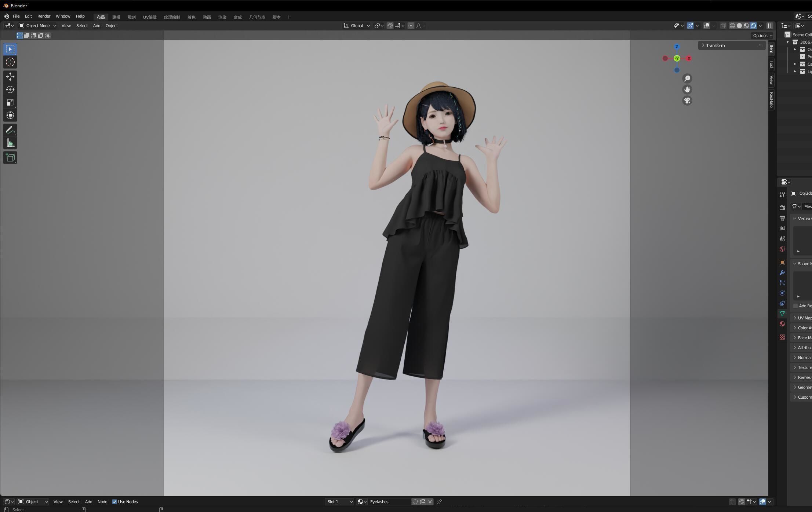Open the File menu
The width and height of the screenshot is (812, 512).
pyautogui.click(x=16, y=16)
